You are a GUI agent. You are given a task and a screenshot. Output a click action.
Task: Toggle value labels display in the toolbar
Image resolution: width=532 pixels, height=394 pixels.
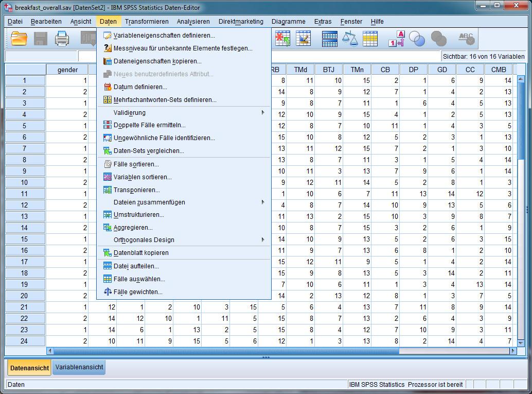click(397, 39)
